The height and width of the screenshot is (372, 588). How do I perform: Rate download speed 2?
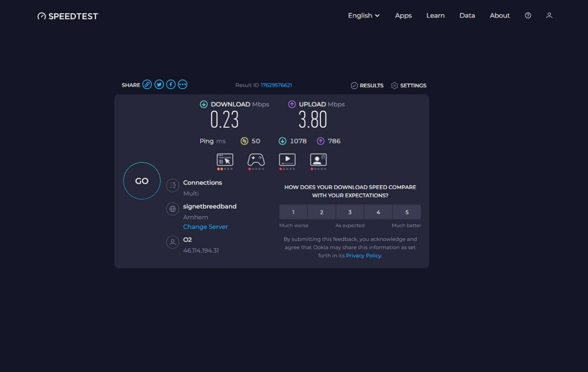click(322, 212)
